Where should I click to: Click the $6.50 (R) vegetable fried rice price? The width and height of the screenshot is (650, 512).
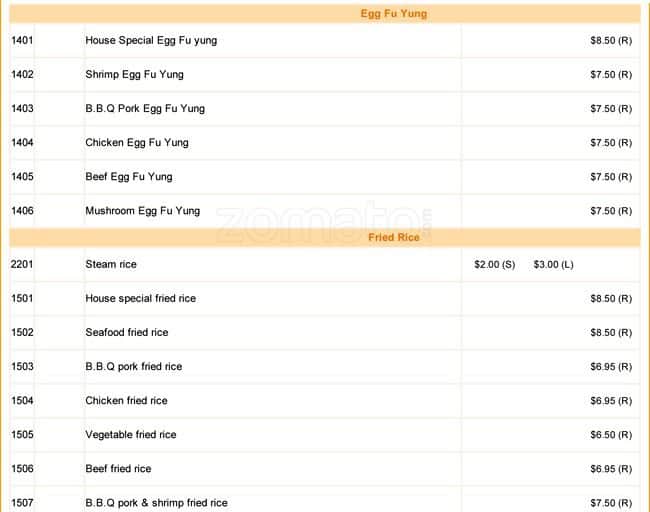pos(610,435)
